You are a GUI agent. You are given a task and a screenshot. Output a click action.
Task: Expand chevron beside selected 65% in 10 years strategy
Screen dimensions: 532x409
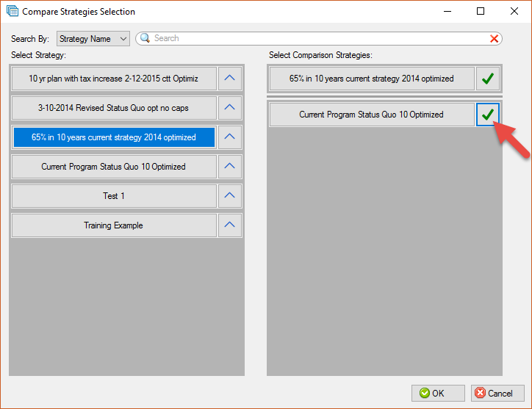coord(230,137)
